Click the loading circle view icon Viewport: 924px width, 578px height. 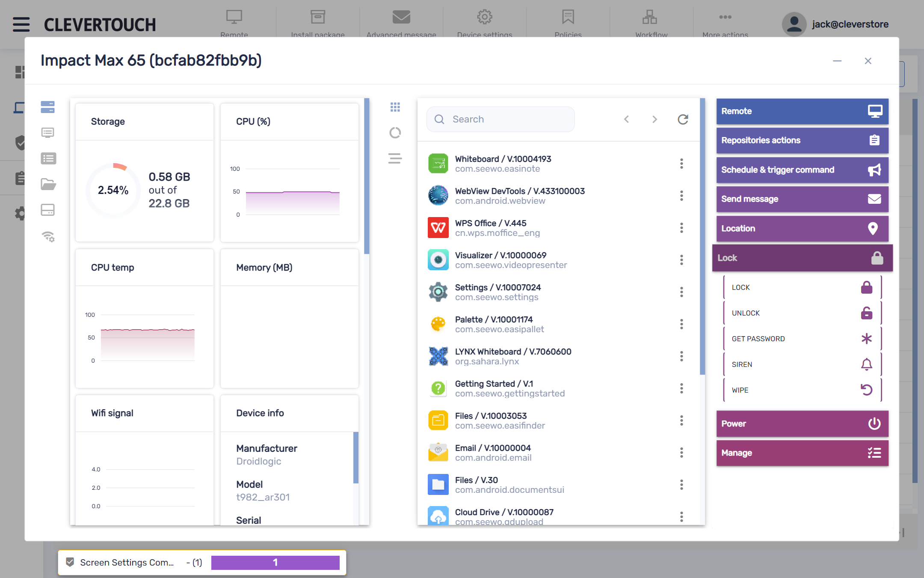point(395,133)
